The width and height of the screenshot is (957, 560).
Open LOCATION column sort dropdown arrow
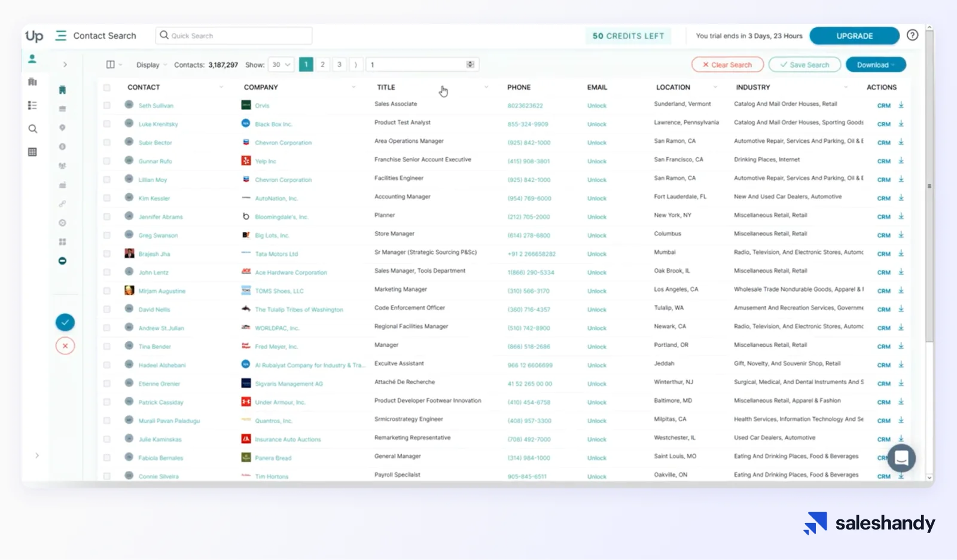pyautogui.click(x=715, y=87)
